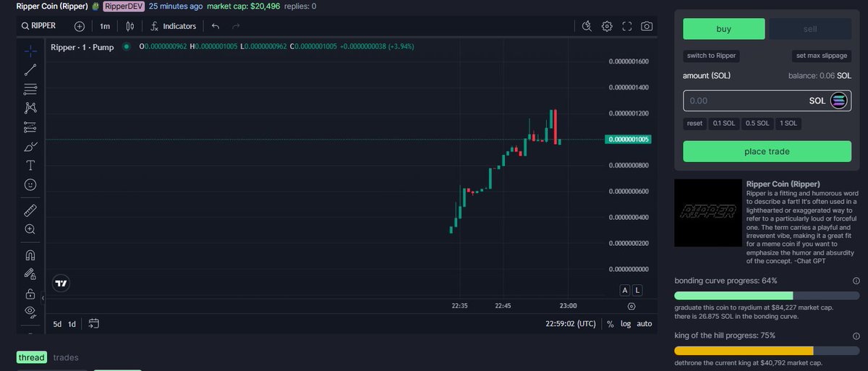Select the Text annotation tool
Image resolution: width=868 pixels, height=371 pixels.
[30, 165]
